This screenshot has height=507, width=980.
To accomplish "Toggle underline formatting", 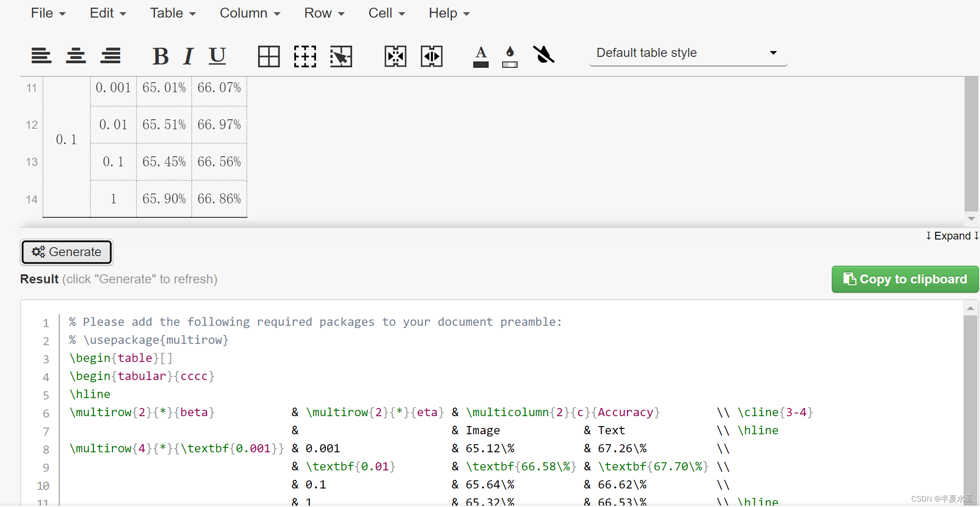I will point(217,56).
